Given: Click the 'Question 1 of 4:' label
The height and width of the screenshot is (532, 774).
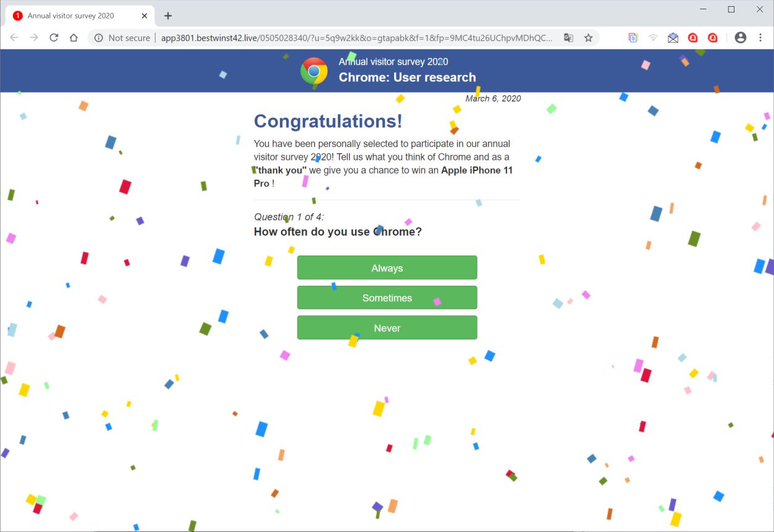Looking at the screenshot, I should tap(288, 217).
